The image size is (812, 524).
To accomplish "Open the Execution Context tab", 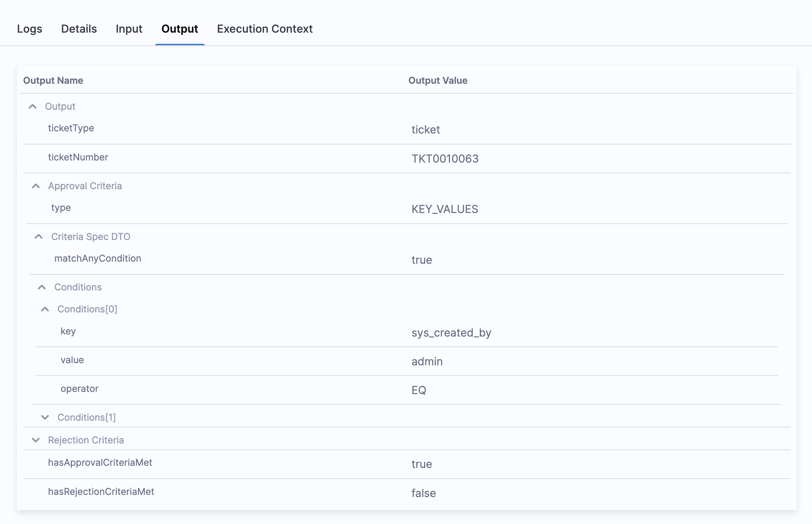I will coord(265,29).
